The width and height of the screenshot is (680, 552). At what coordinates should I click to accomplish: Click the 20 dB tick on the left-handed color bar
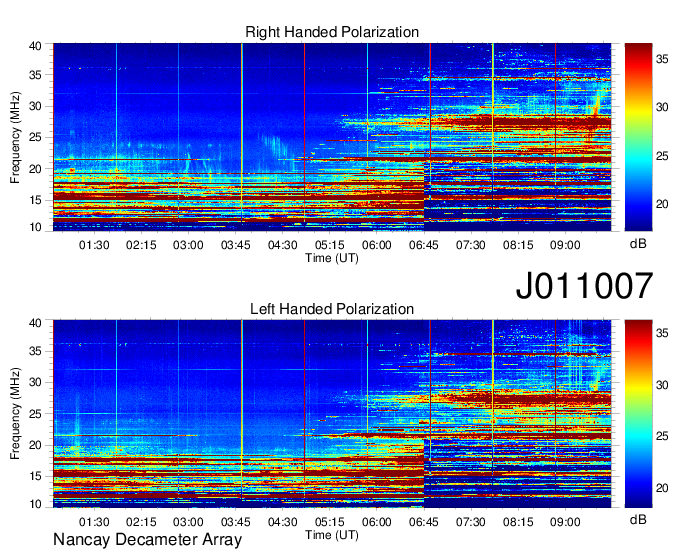[x=662, y=488]
